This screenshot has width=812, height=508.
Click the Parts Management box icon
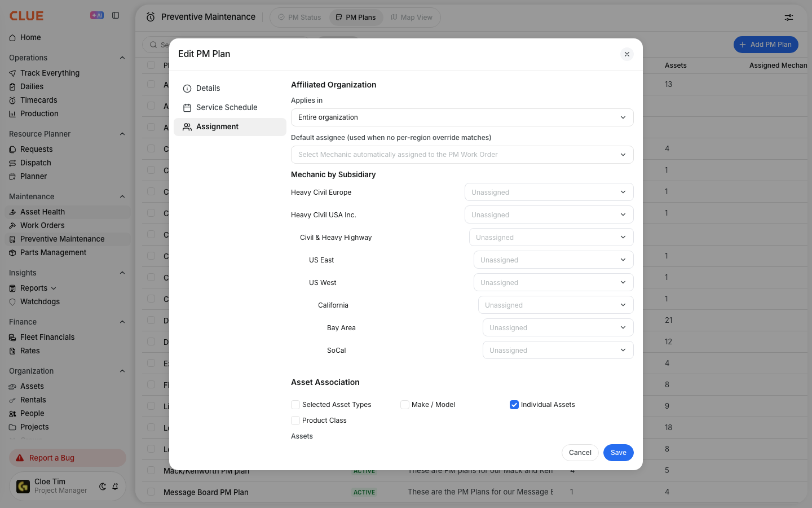pos(12,253)
